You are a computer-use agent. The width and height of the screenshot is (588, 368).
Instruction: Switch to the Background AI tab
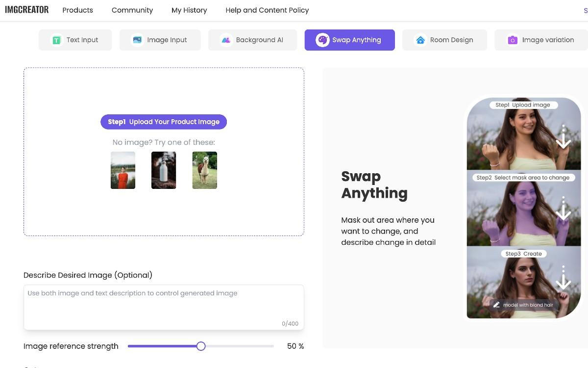[x=253, y=40]
